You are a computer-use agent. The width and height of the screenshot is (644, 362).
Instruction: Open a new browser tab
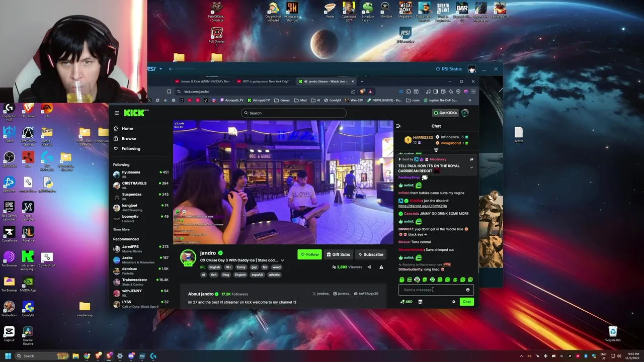pos(362,81)
